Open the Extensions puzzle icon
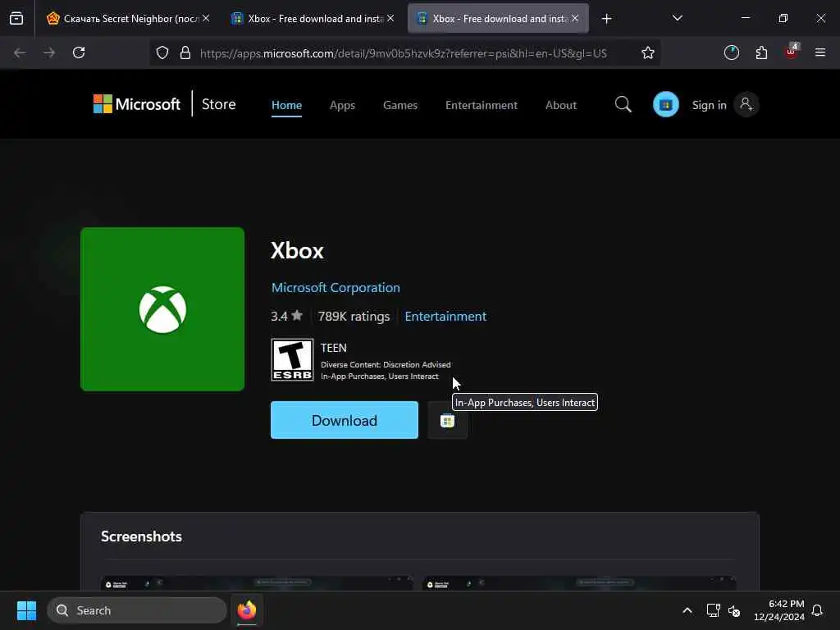This screenshot has height=630, width=840. point(761,52)
